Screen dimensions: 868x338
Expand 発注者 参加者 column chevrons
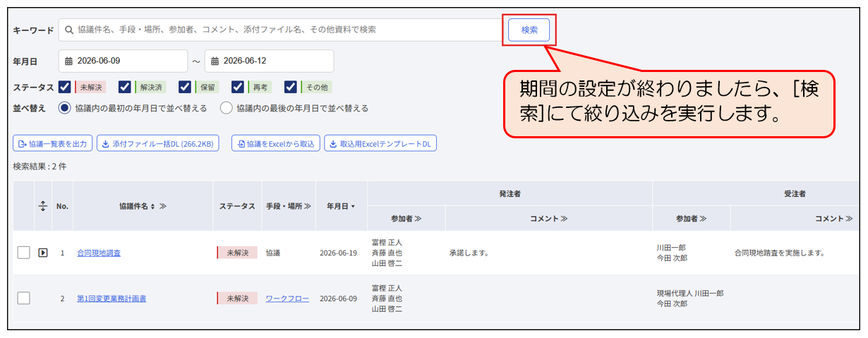[x=418, y=219]
